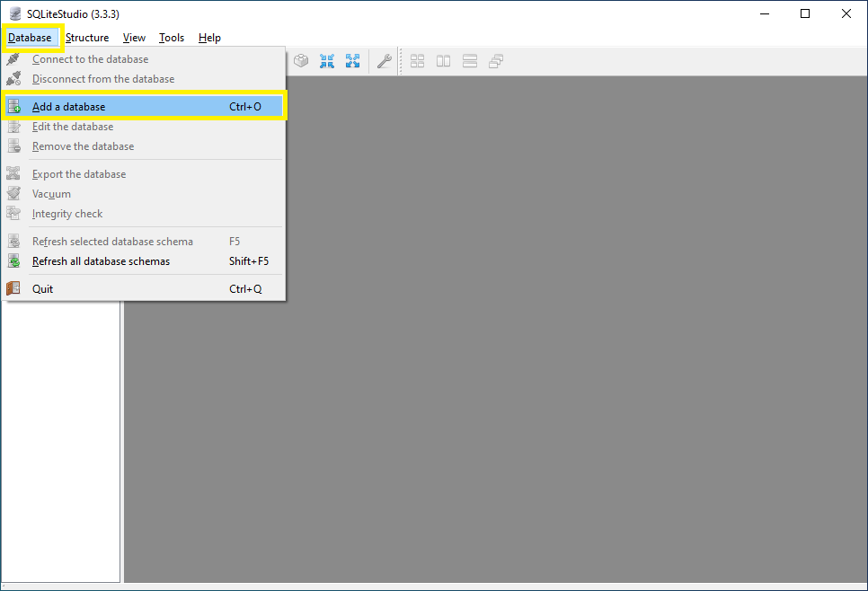The height and width of the screenshot is (591, 868).
Task: Open the Help menu
Action: [209, 38]
